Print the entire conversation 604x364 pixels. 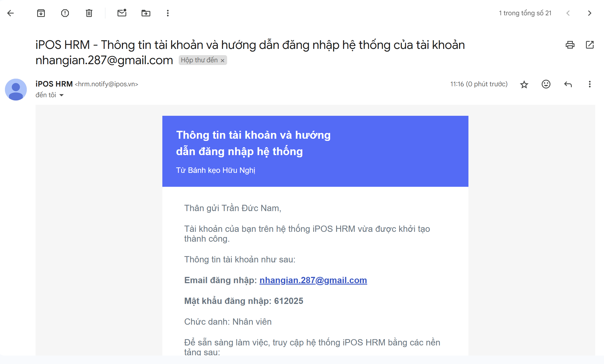(570, 45)
